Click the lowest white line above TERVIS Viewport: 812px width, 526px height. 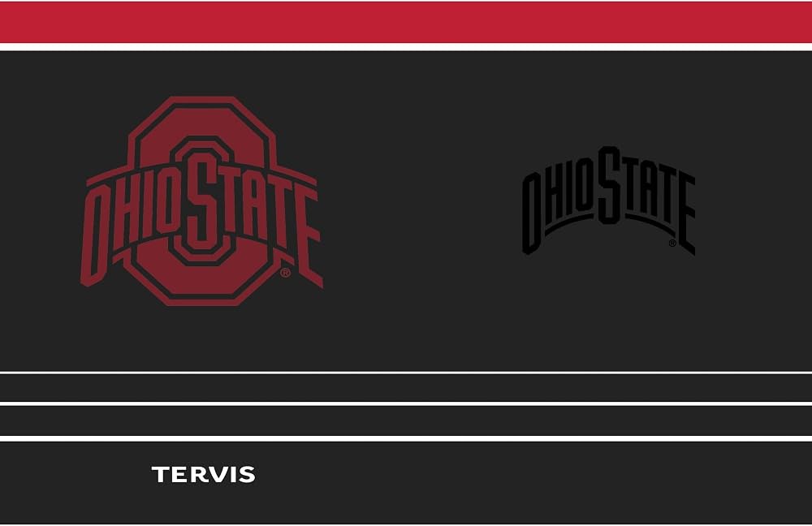(406, 438)
